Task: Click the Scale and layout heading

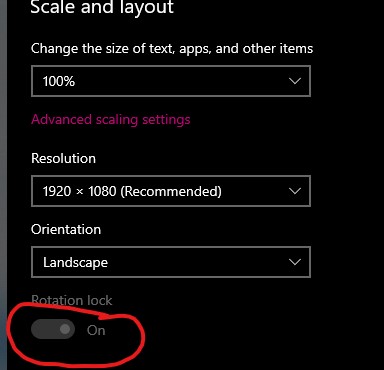Action: point(102,7)
